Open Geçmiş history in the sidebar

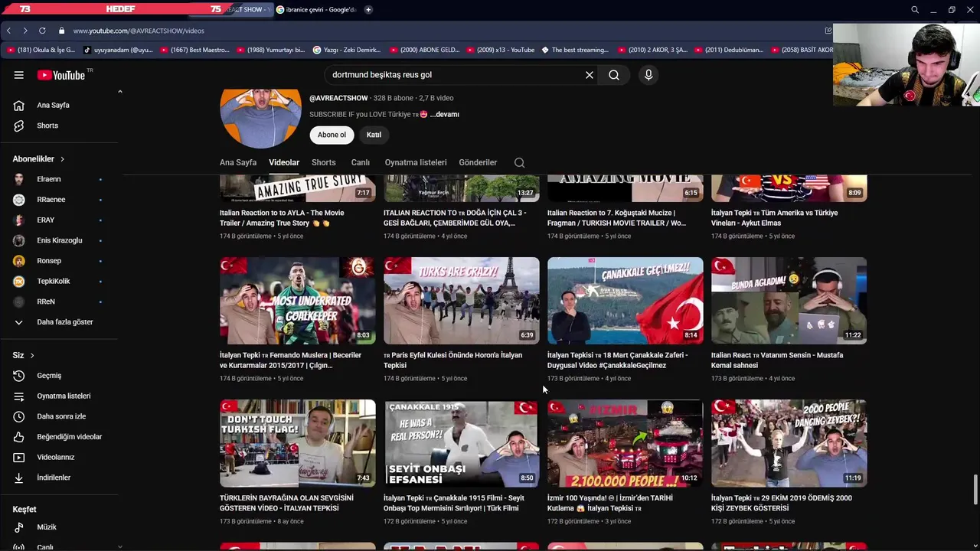(49, 376)
